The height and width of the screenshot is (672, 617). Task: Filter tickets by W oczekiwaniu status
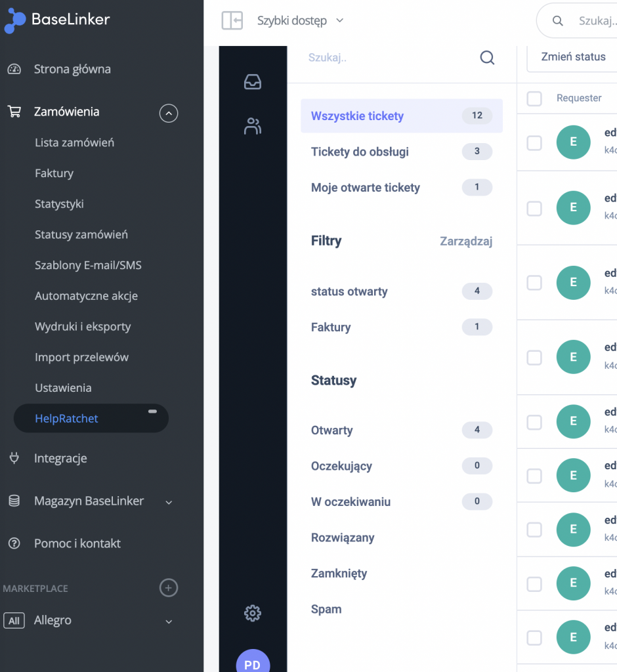(x=402, y=501)
